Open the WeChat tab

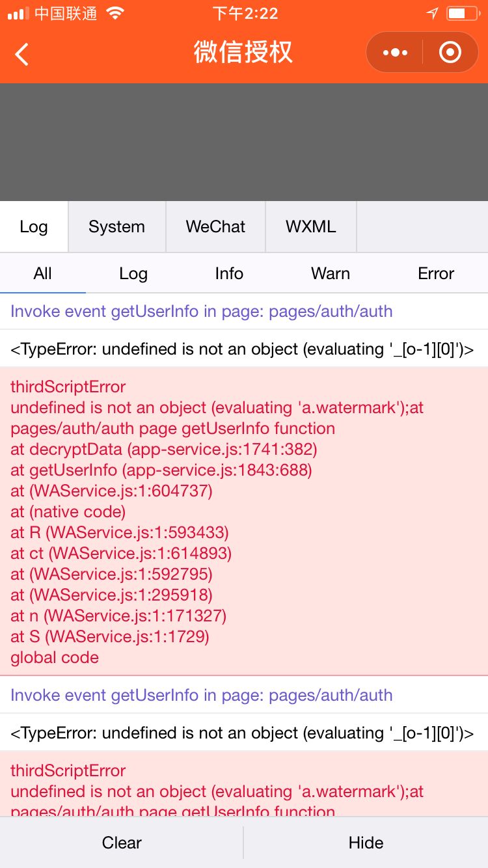pos(216,226)
